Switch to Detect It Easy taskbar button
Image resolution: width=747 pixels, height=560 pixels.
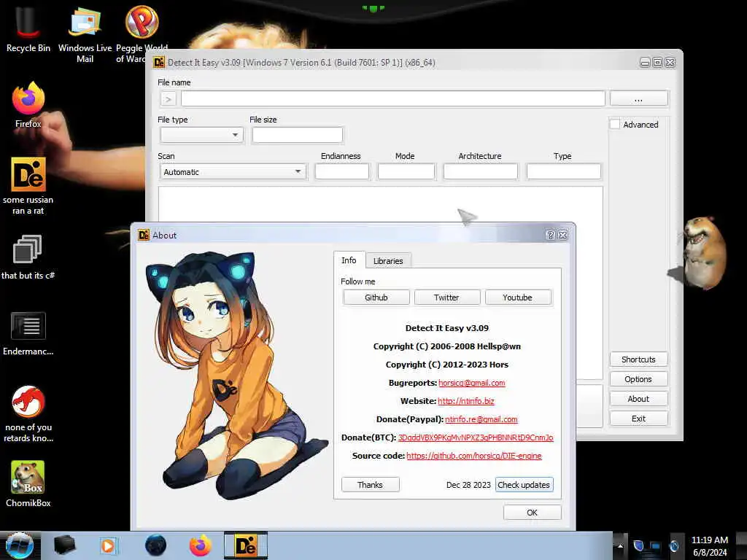246,545
